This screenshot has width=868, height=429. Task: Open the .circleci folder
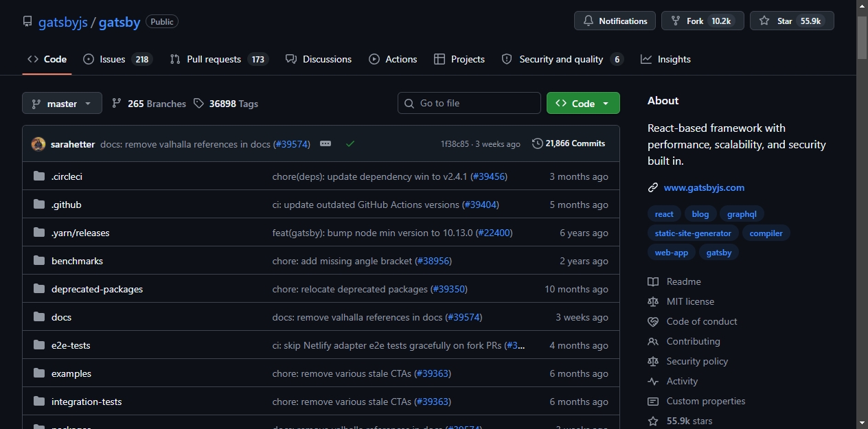67,176
